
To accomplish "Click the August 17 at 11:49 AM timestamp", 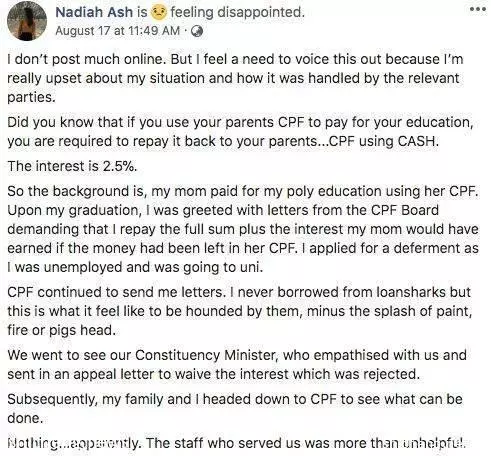I will (118, 31).
